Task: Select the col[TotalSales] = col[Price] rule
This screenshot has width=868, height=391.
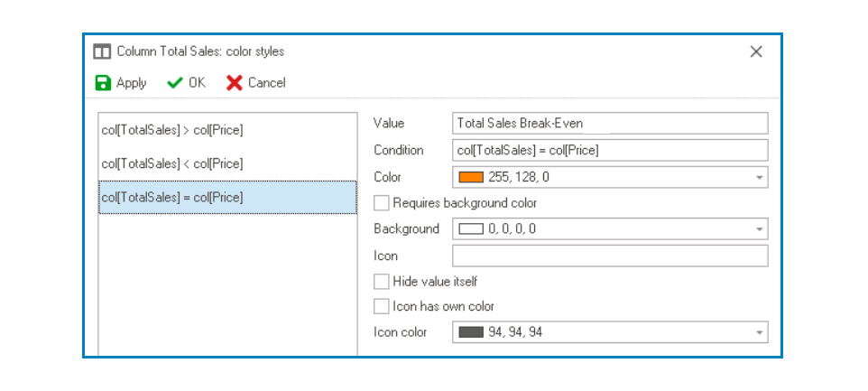Action: coord(171,197)
